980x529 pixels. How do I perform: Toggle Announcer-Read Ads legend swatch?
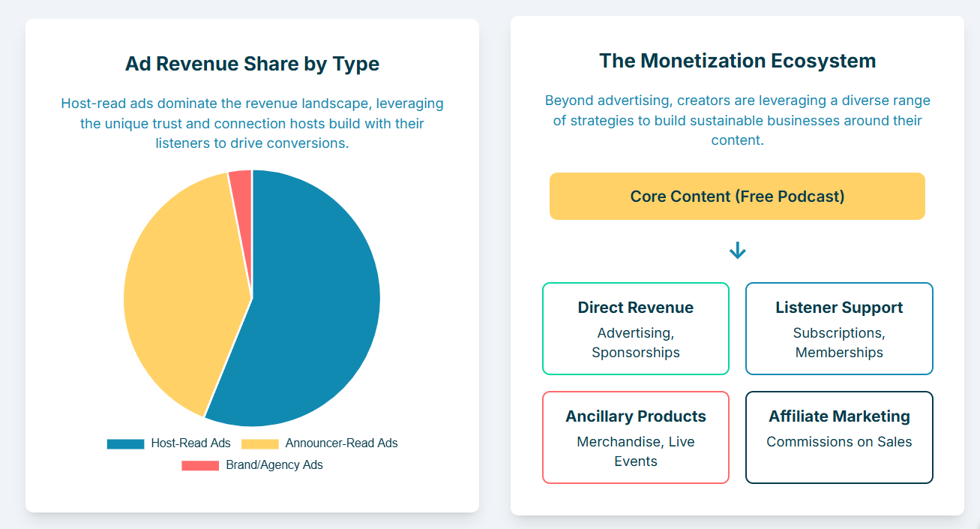(259, 443)
